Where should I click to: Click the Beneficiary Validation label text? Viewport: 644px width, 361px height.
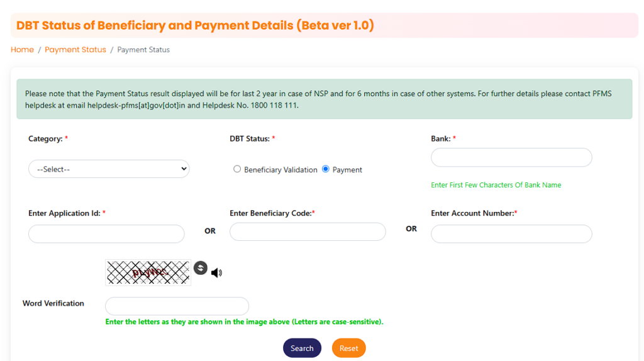[x=280, y=170]
